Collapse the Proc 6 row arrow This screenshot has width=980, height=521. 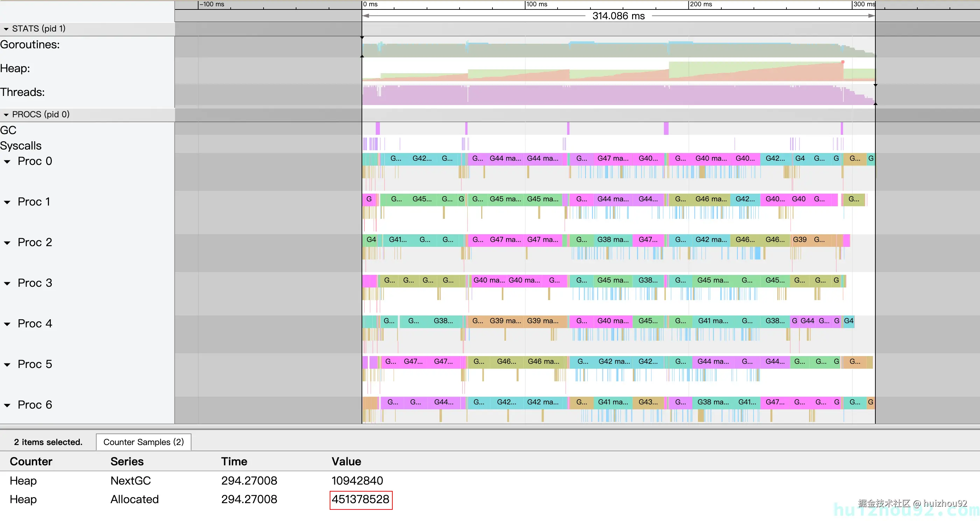coord(7,405)
